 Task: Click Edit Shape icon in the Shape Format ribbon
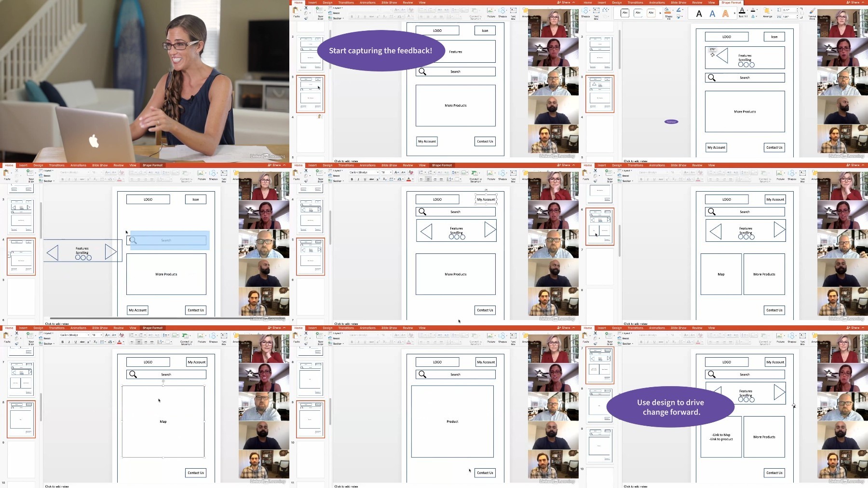[x=605, y=10]
